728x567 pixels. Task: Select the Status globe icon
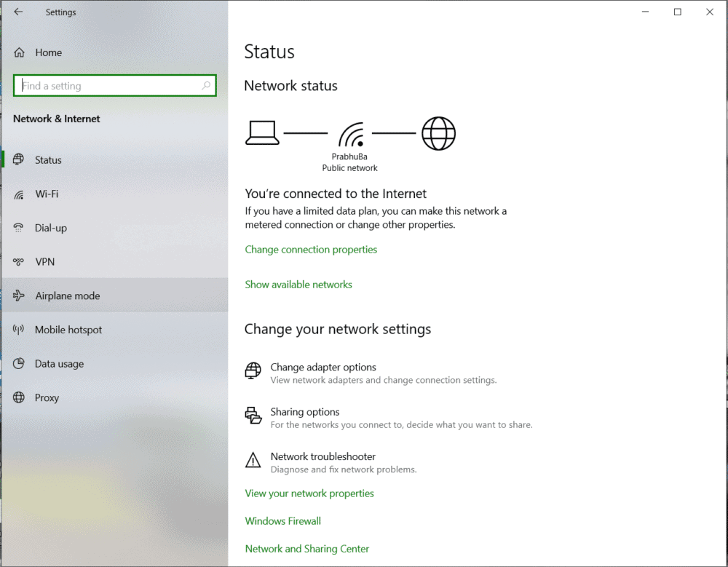coord(20,159)
